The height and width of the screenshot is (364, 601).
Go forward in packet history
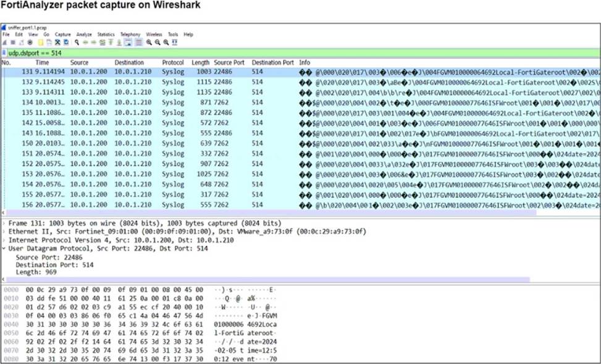tap(93, 43)
